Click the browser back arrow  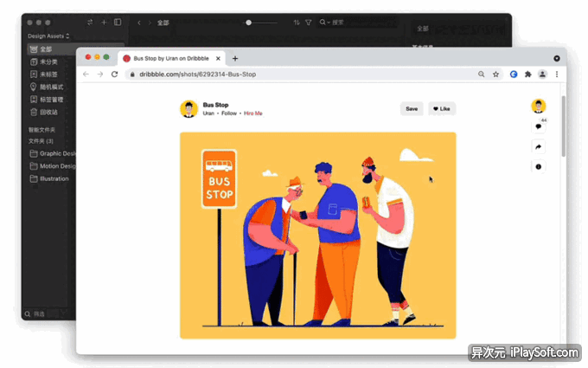pyautogui.click(x=86, y=74)
